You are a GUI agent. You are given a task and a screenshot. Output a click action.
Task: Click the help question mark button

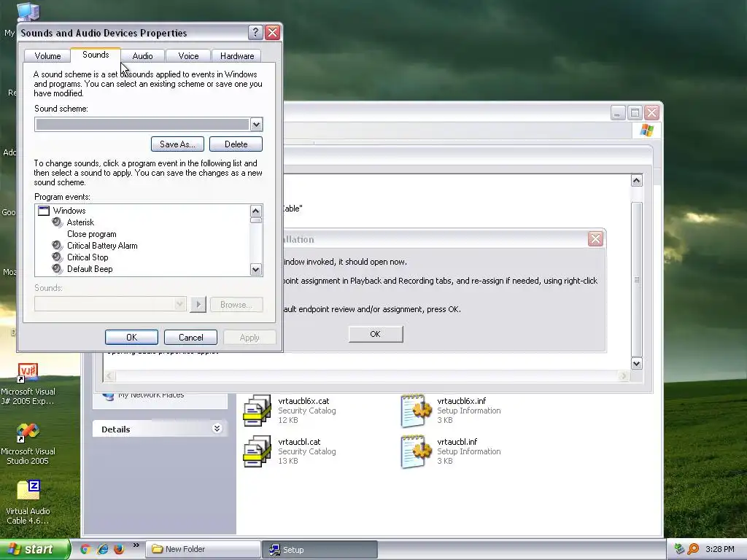(x=255, y=32)
